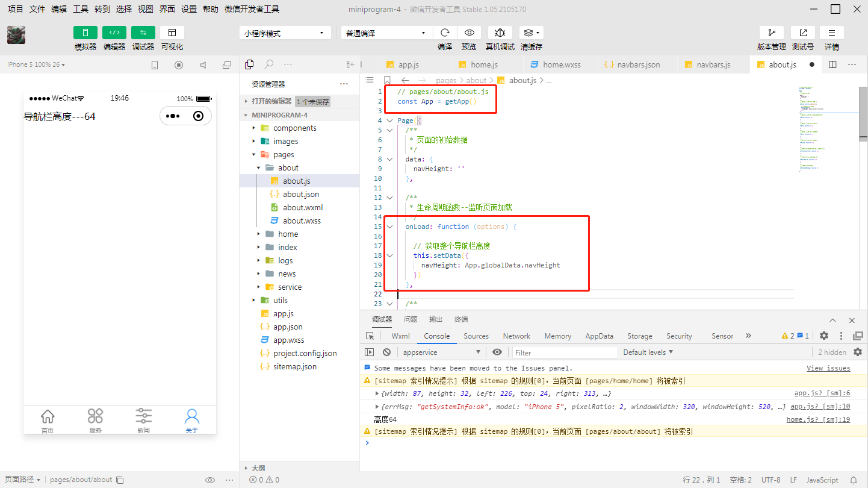Tap the 首页 tab in the simulator
Viewport: 868px width, 488px height.
point(48,420)
